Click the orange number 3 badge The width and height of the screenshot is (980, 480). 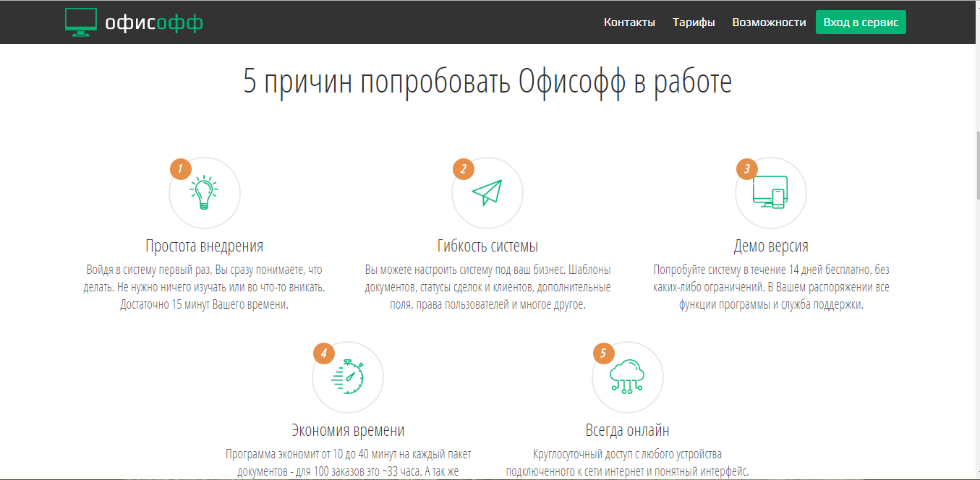pos(746,168)
